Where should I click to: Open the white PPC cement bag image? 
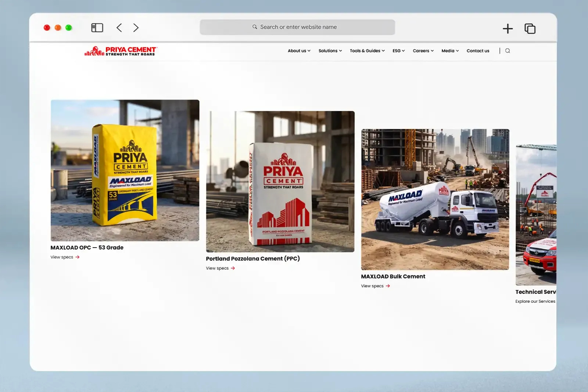tap(280, 181)
